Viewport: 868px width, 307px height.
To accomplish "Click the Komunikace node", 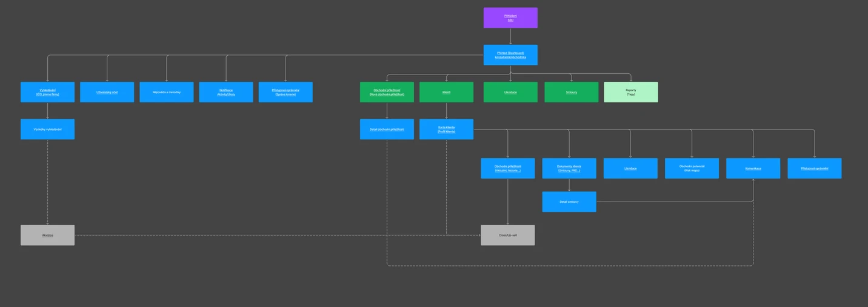I will click(753, 168).
